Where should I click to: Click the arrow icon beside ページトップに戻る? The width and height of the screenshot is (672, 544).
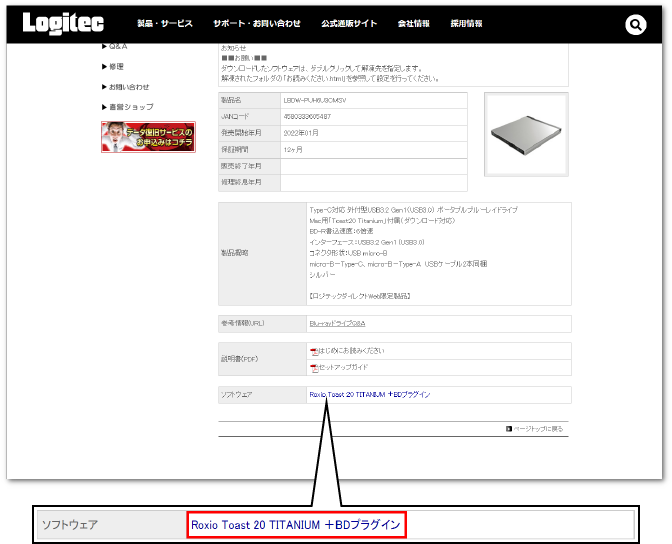pyautogui.click(x=509, y=429)
